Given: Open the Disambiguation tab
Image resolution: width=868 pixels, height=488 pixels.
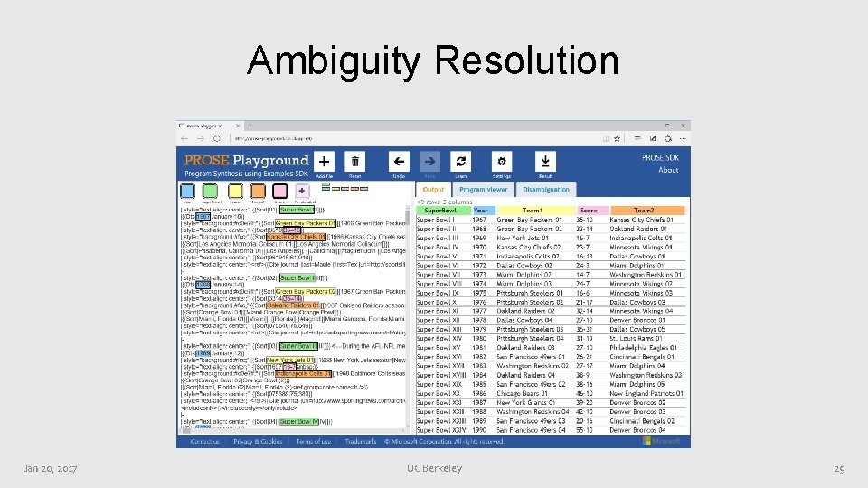Looking at the screenshot, I should coord(546,189).
